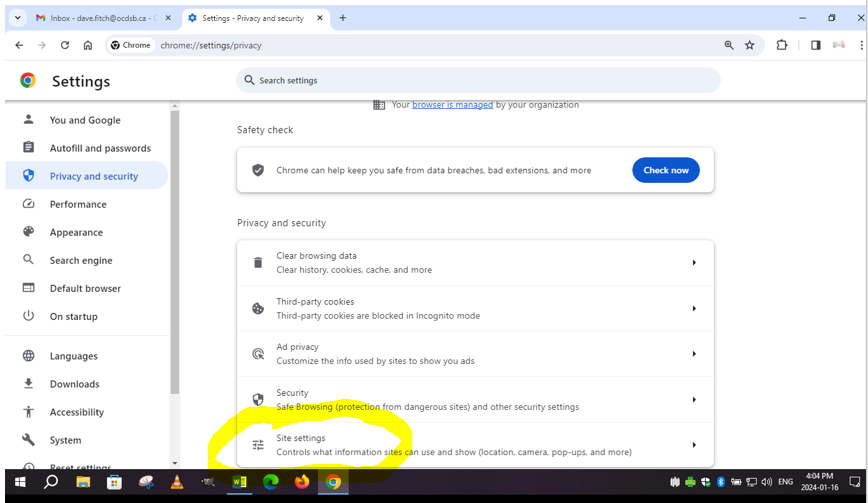Image resolution: width=868 pixels, height=503 pixels.
Task: Open System settings
Action: click(x=86, y=440)
